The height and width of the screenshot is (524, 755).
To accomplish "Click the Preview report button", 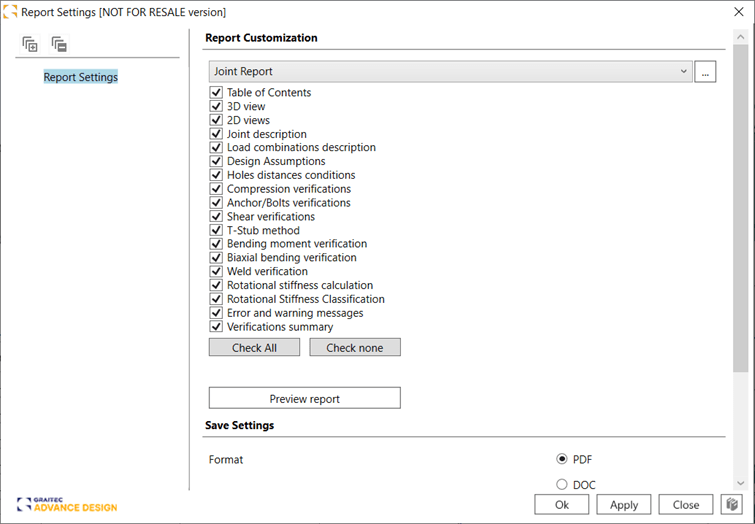I will [x=304, y=398].
